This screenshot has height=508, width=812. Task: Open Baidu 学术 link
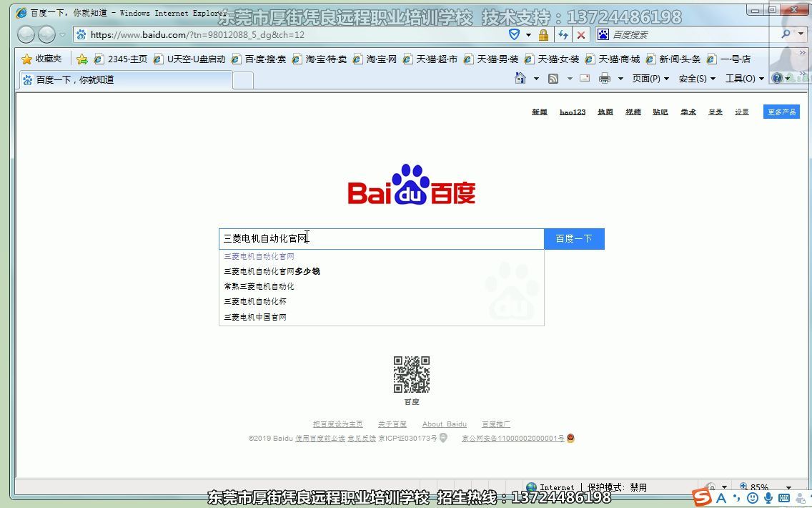pyautogui.click(x=688, y=112)
